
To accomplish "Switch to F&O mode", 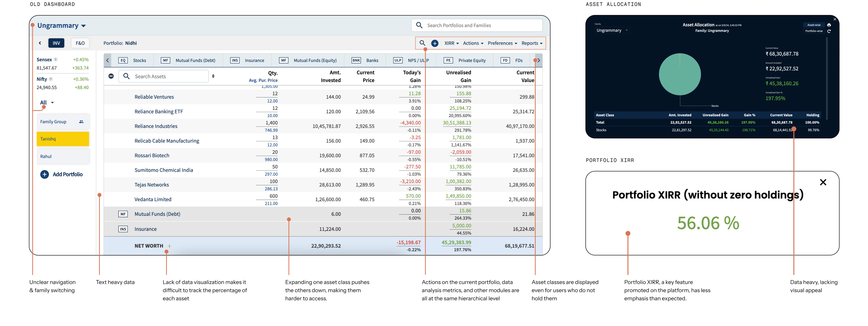I will (x=80, y=43).
